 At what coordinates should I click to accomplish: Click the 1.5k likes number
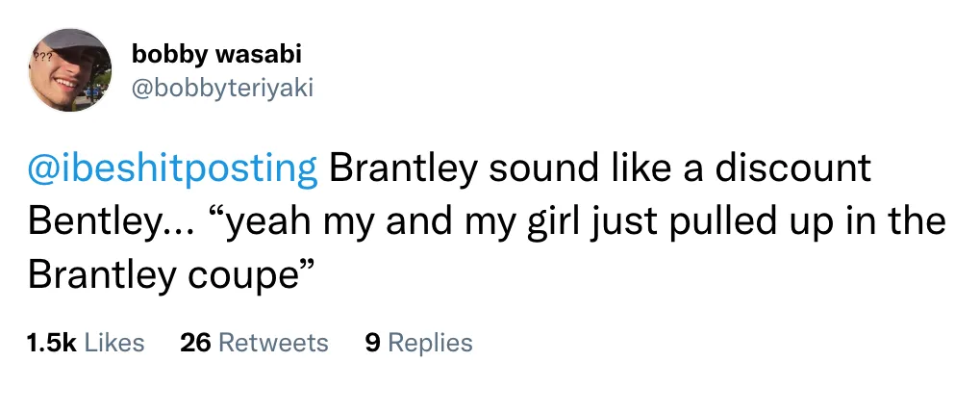(x=52, y=343)
